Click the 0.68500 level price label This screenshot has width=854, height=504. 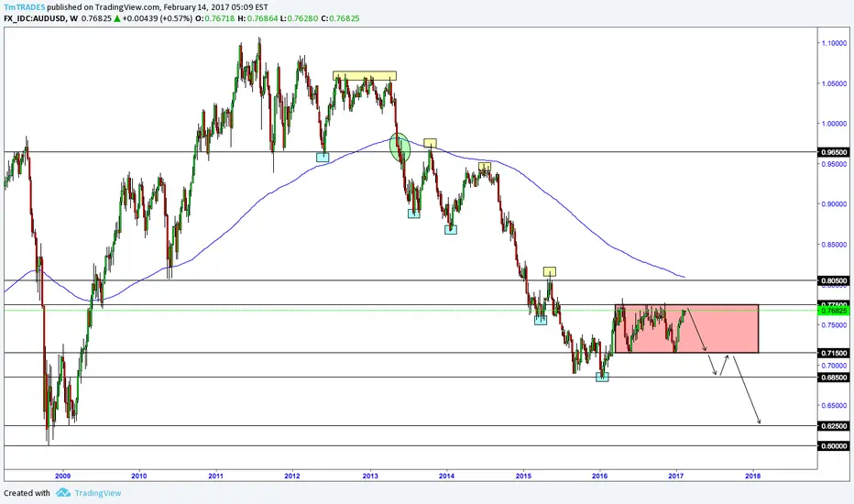[x=833, y=377]
